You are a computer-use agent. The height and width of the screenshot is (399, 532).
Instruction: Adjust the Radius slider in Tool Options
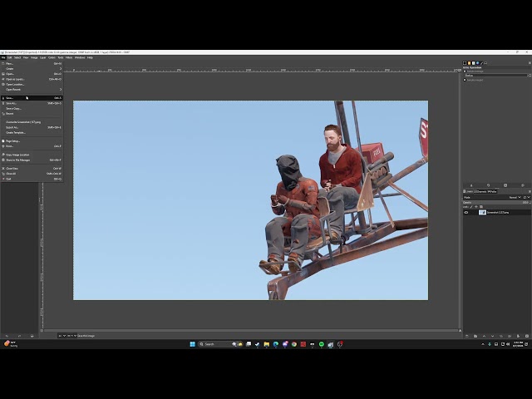(495, 76)
